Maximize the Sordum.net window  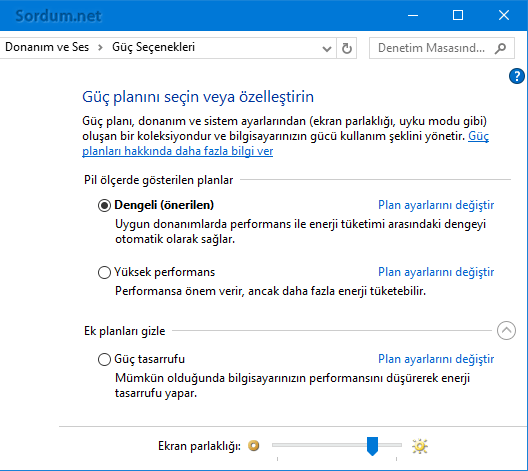(458, 15)
